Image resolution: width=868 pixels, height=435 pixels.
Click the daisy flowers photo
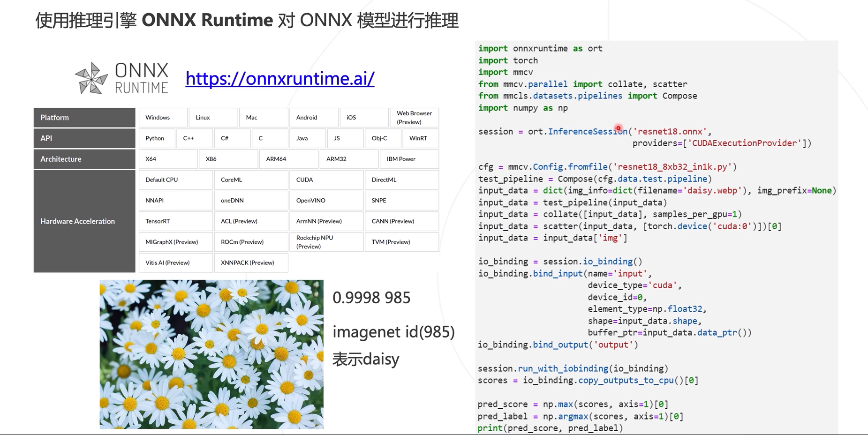211,354
